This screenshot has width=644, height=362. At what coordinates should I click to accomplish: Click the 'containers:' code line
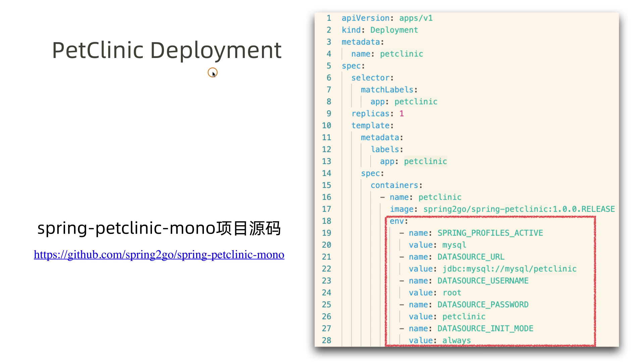point(396,185)
